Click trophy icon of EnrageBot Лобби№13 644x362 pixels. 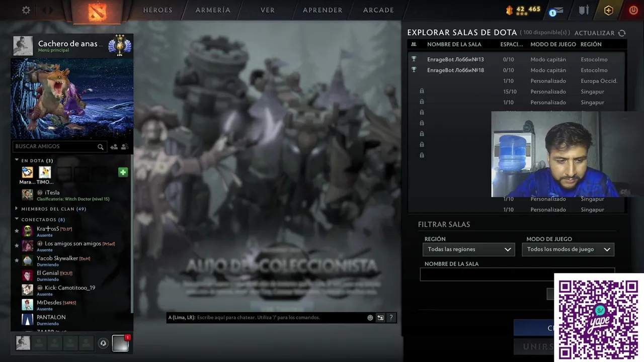pyautogui.click(x=414, y=59)
